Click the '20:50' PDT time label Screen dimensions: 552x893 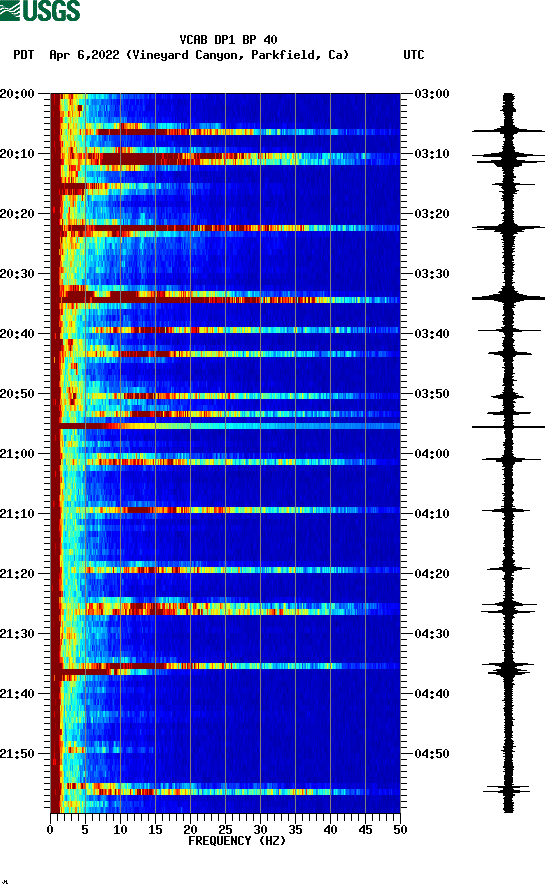(17, 394)
